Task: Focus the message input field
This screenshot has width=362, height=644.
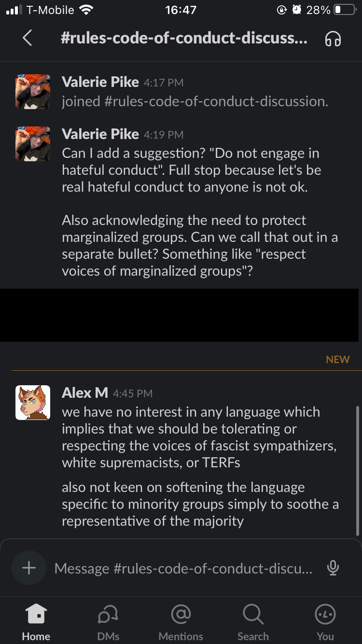Action: point(183,568)
